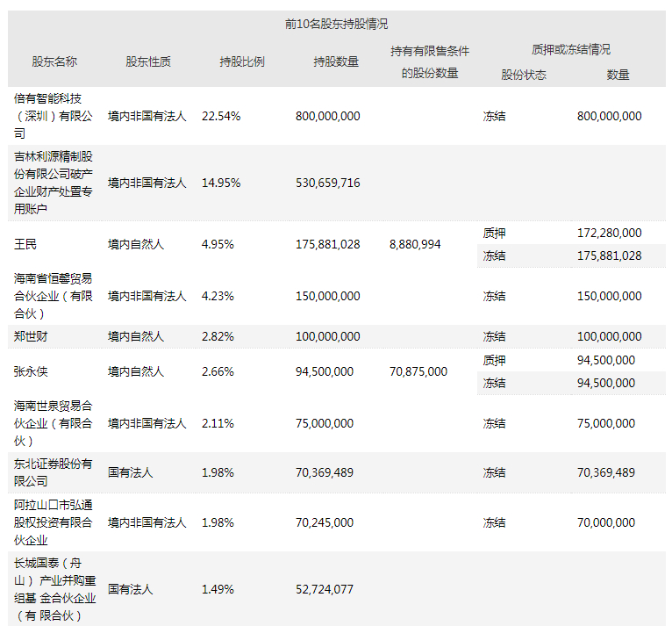Click the 1.49% ratio cell
The height and width of the screenshot is (626, 672).
(218, 589)
